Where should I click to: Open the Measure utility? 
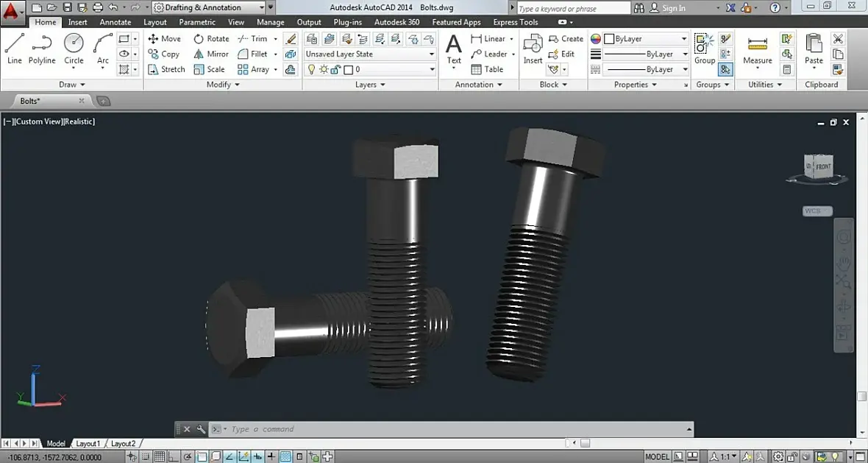point(757,50)
